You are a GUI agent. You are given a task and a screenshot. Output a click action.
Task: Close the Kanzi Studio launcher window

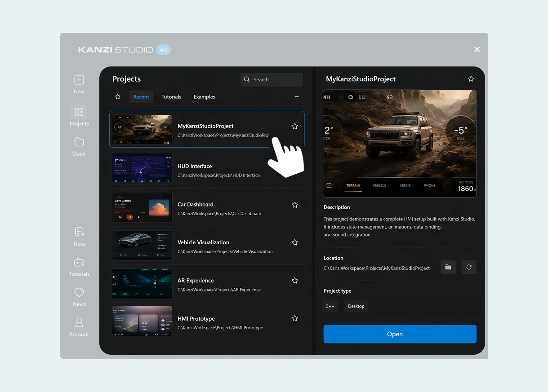point(477,49)
